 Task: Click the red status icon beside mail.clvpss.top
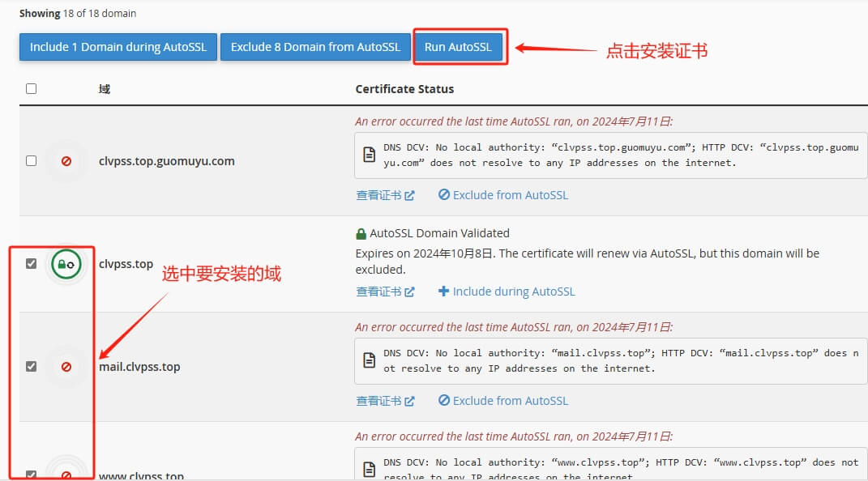66,366
